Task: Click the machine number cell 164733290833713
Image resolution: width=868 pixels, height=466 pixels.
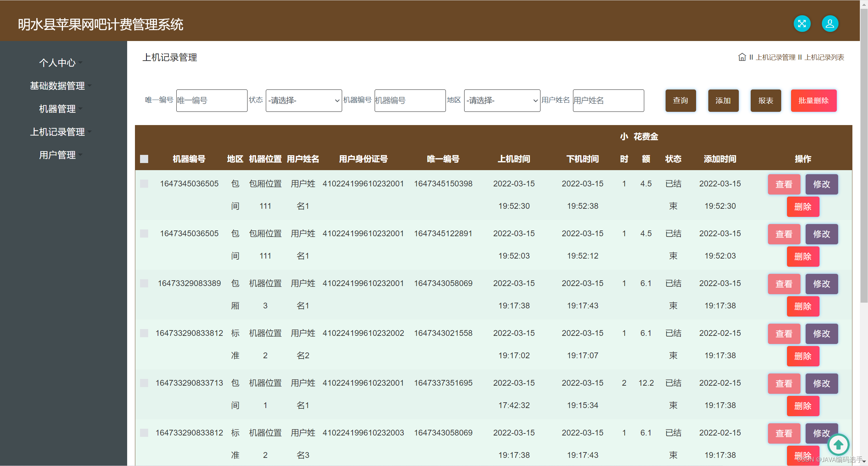Action: (189, 383)
